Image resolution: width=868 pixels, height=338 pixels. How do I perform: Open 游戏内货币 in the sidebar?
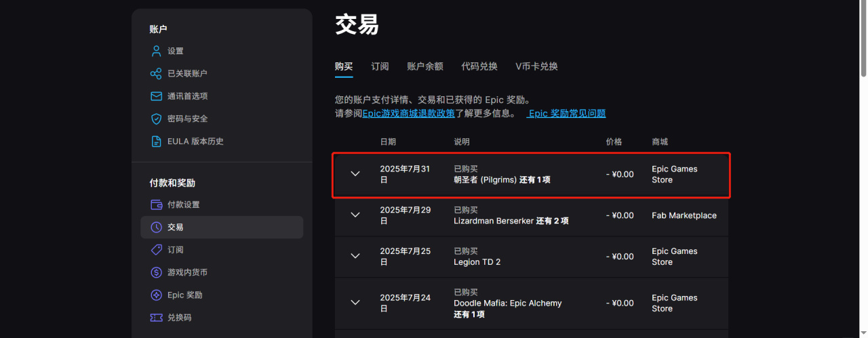(188, 272)
